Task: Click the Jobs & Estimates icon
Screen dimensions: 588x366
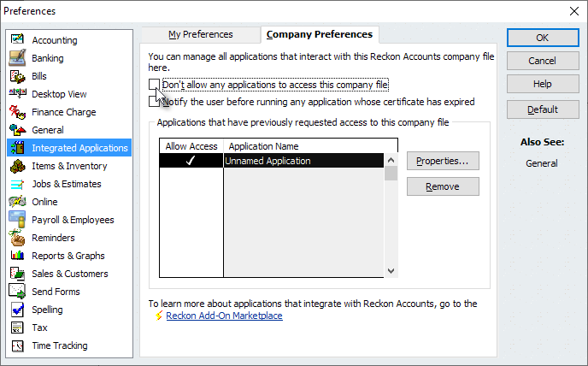Action: (x=17, y=184)
